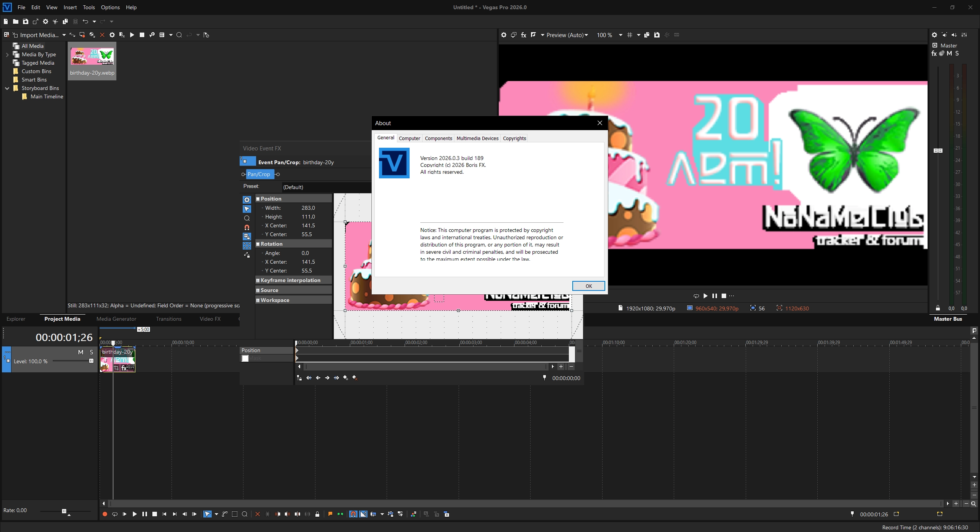Screen dimensions: 980x532
Task: Solo the video track with S button
Action: coord(91,352)
